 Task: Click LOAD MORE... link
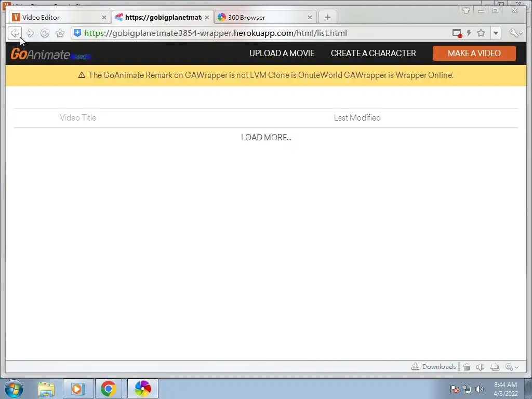[266, 137]
